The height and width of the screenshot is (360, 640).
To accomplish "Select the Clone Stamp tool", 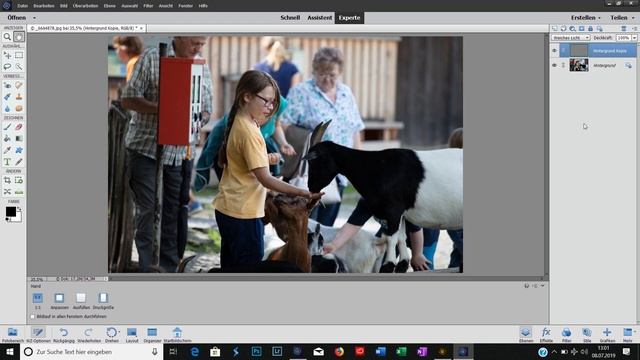I will [x=19, y=97].
